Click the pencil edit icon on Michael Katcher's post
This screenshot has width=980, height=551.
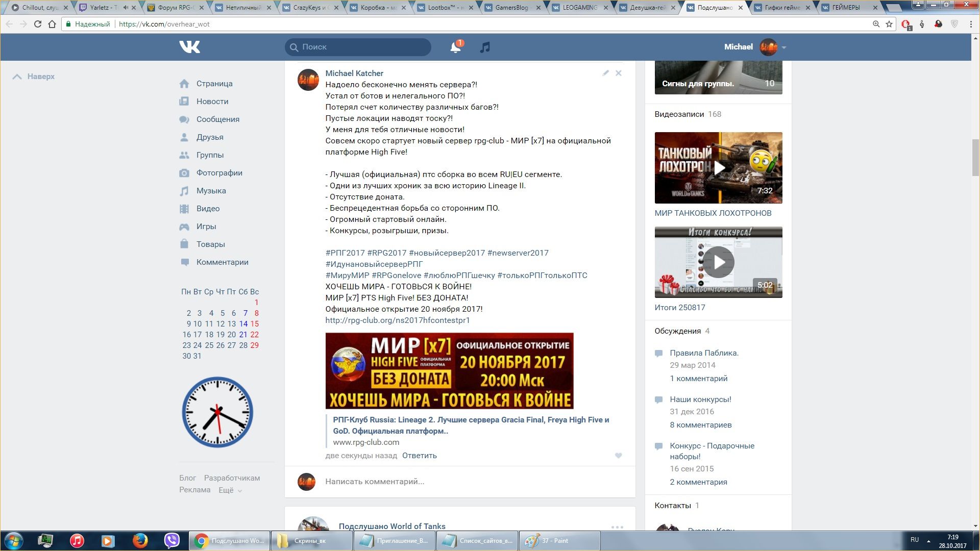point(605,73)
